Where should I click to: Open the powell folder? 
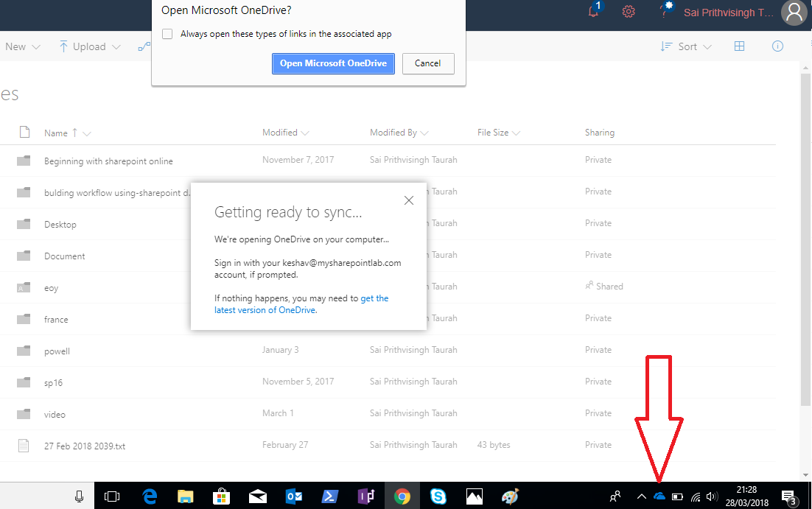(57, 351)
